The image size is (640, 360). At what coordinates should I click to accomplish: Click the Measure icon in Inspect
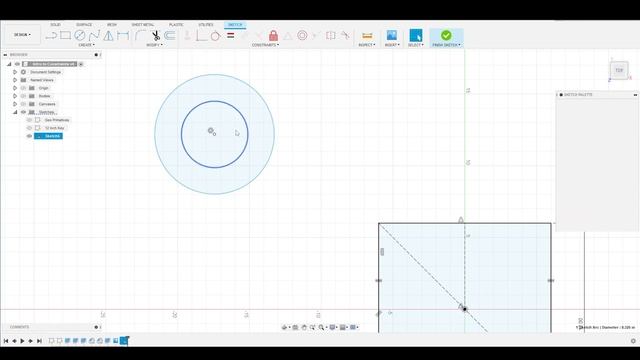367,36
